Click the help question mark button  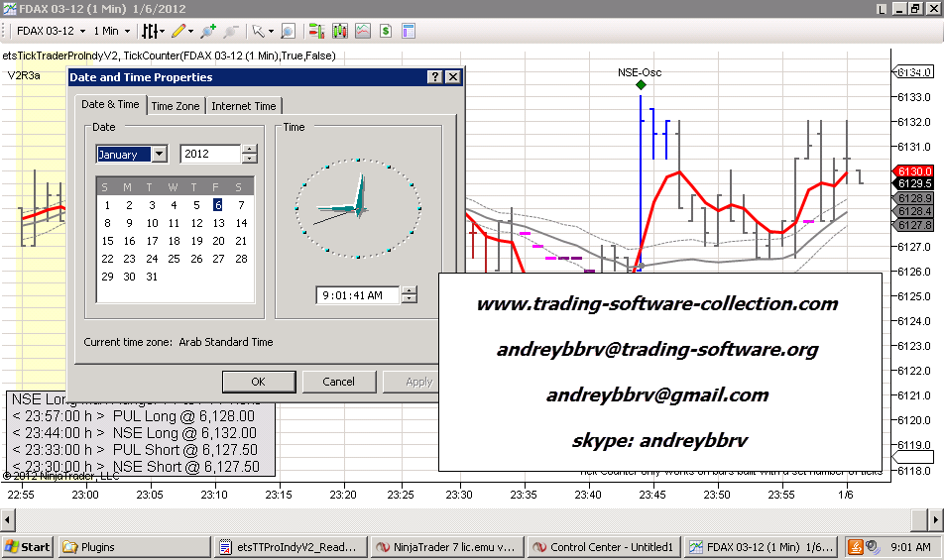(435, 77)
